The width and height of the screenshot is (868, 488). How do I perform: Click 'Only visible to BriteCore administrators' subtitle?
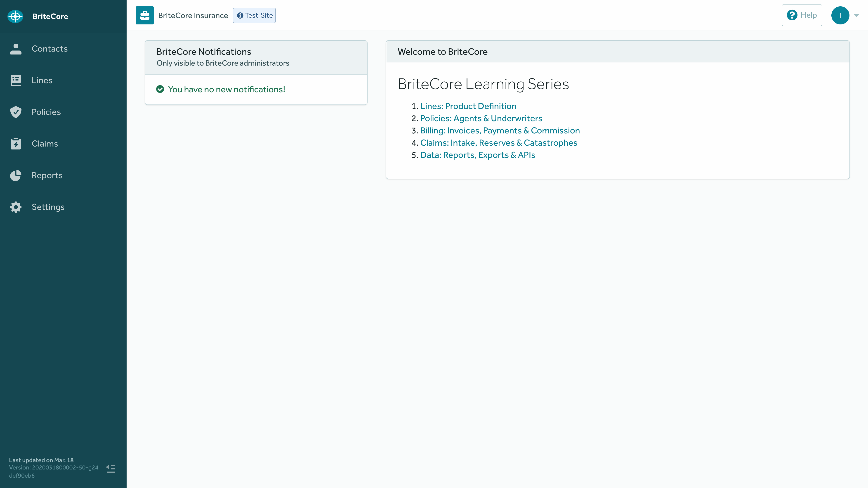click(x=223, y=63)
